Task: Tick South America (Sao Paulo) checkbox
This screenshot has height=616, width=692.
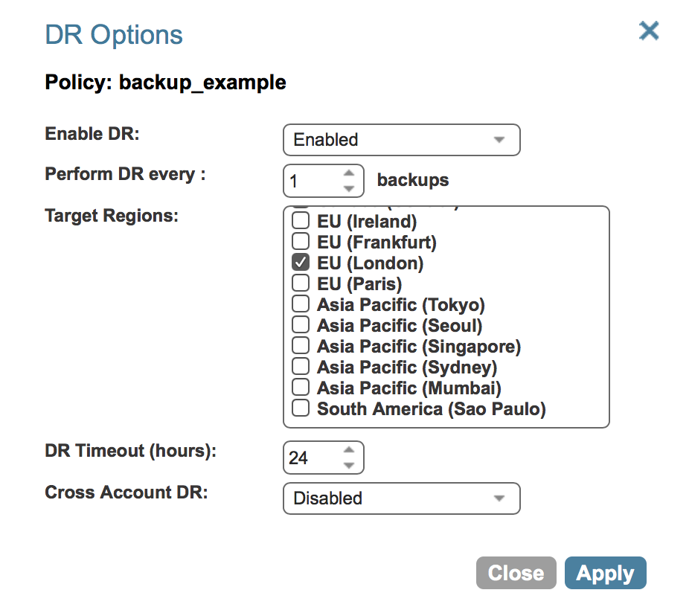Action: click(301, 408)
